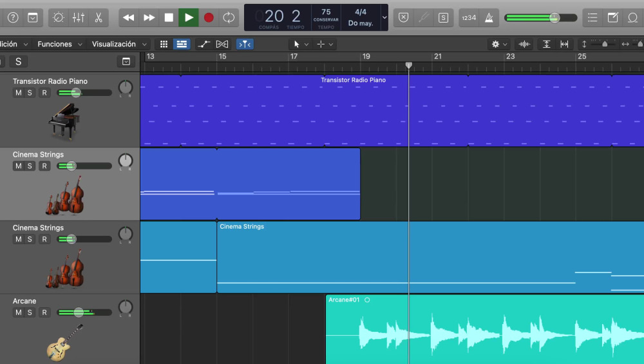This screenshot has height=364, width=644.
Task: Open the List Editors icon
Action: [x=592, y=17]
